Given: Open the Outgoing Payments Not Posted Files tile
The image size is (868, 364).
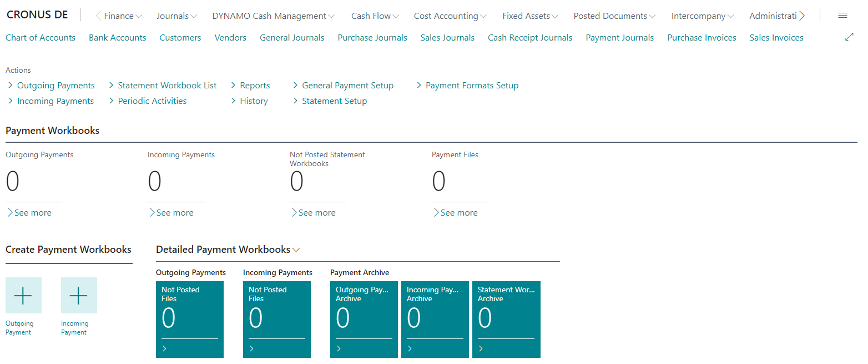Looking at the screenshot, I should [x=190, y=319].
